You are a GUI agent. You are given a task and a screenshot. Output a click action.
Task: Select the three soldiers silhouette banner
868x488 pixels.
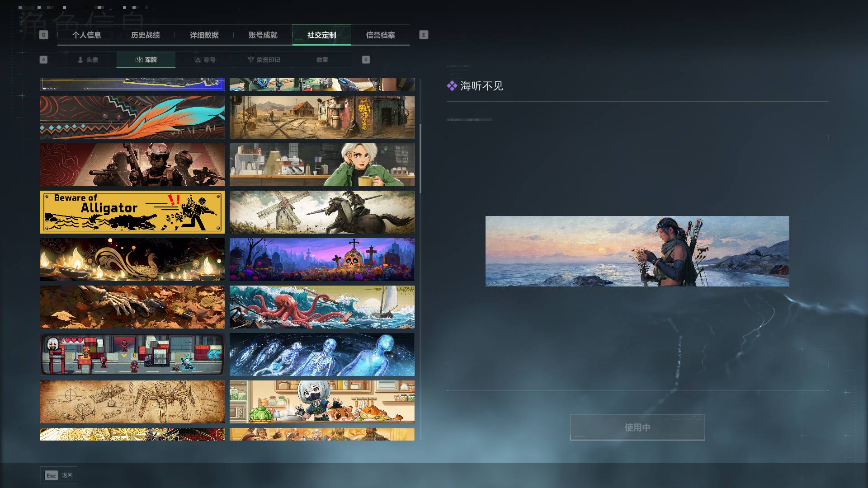coord(132,164)
